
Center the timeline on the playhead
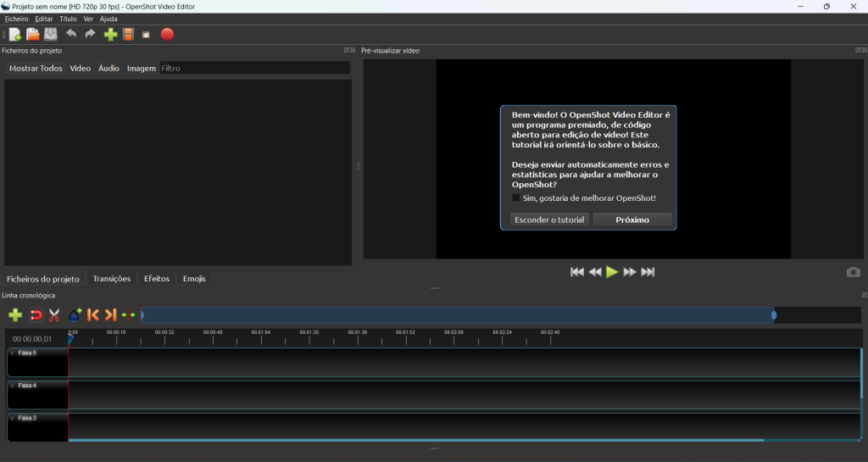(128, 315)
